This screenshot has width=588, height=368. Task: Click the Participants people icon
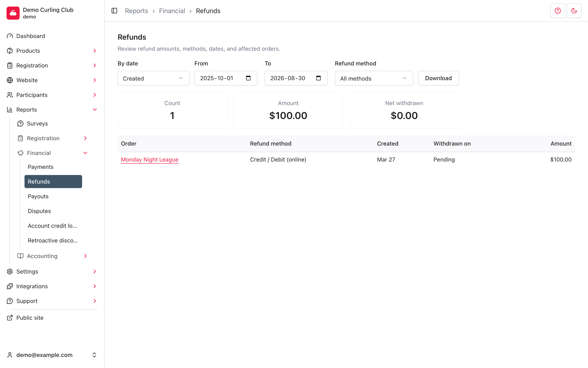10,95
